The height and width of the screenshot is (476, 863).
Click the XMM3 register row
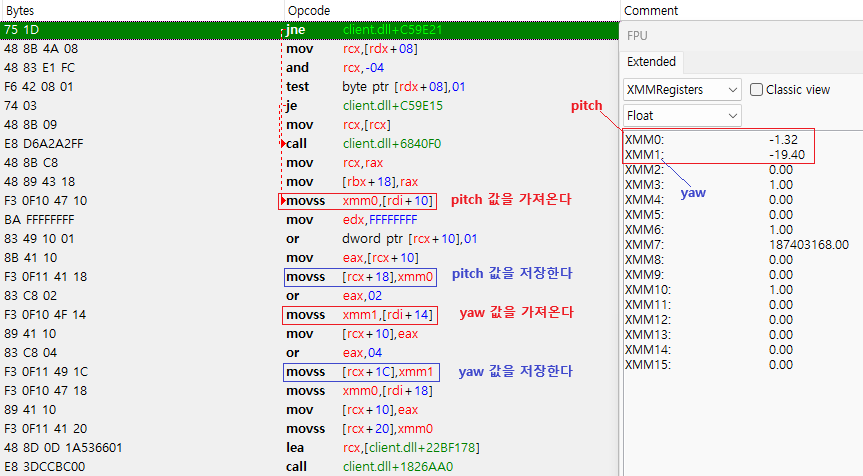point(709,185)
